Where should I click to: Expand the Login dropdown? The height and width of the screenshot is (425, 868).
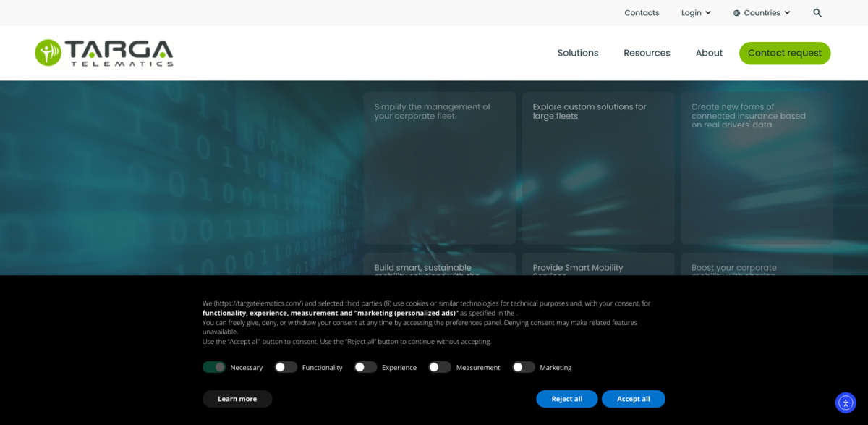click(696, 13)
